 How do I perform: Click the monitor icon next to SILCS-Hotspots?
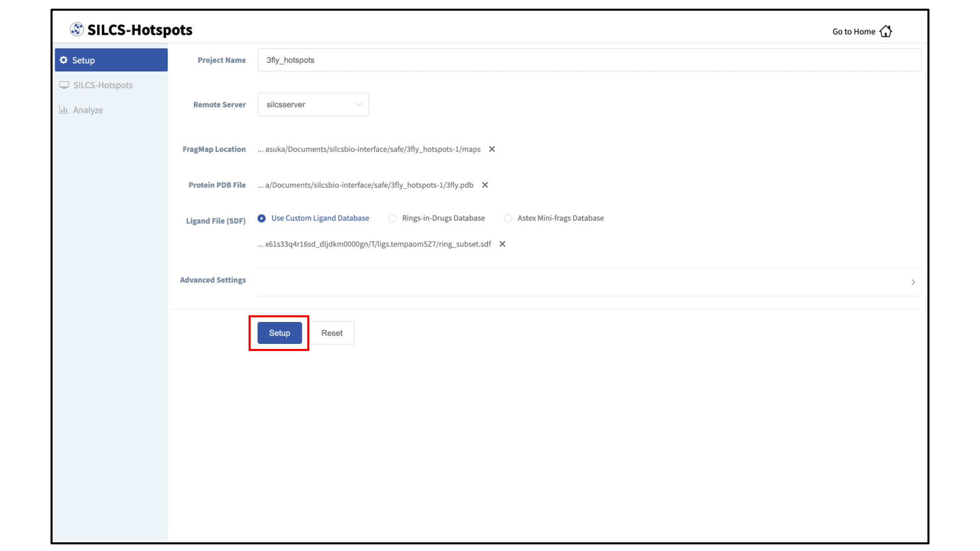[64, 85]
